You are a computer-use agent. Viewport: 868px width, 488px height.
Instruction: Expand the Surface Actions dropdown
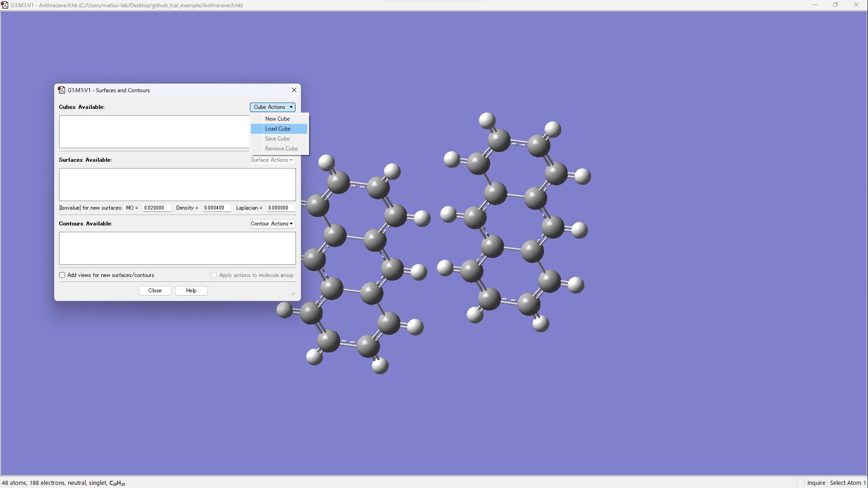(272, 160)
